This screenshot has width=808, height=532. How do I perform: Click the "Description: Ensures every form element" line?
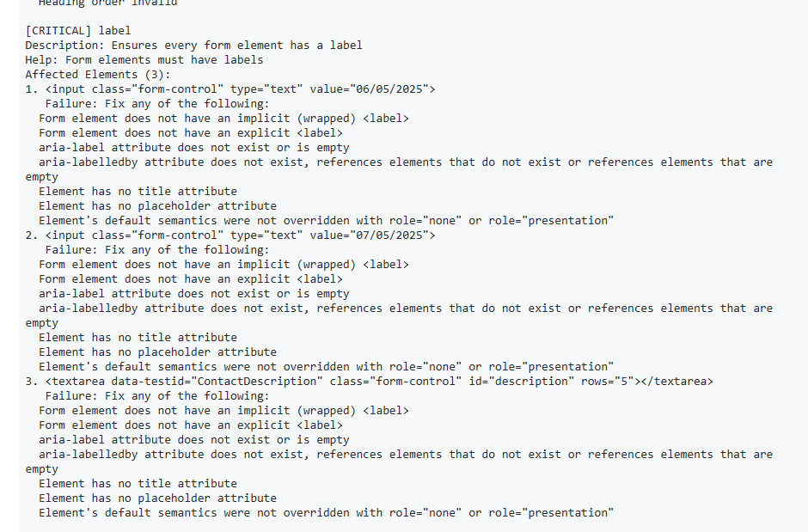pos(193,45)
